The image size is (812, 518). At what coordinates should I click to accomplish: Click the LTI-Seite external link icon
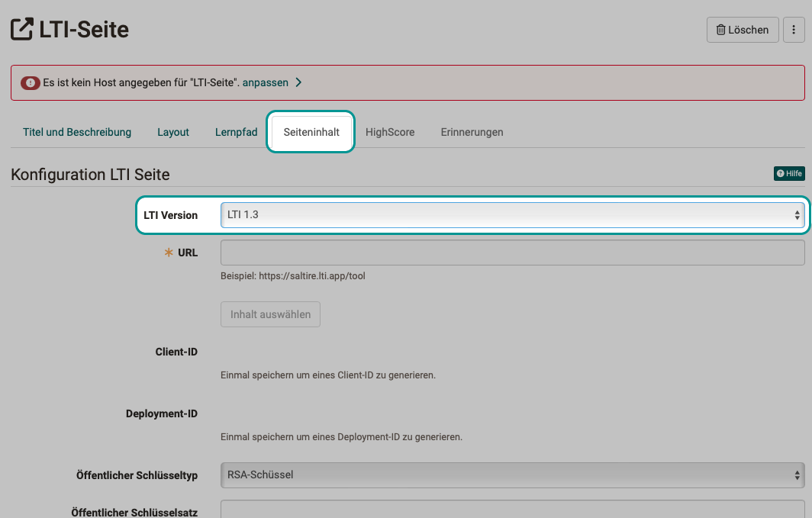tap(22, 30)
